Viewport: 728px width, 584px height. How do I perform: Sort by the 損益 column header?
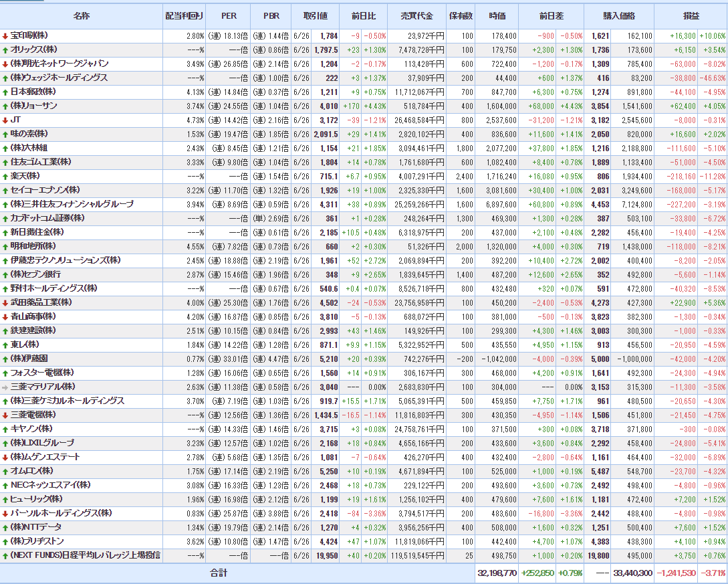[x=691, y=15]
